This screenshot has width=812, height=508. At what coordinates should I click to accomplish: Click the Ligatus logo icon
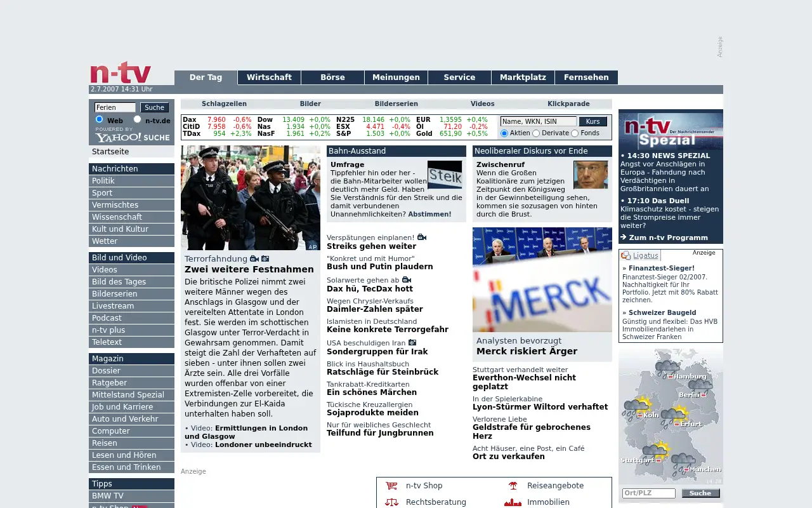coord(626,255)
